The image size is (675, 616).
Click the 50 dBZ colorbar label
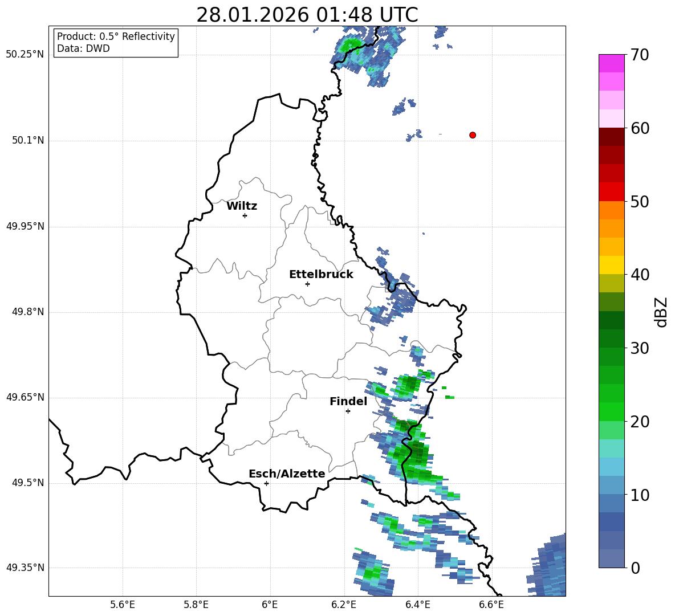pos(639,201)
